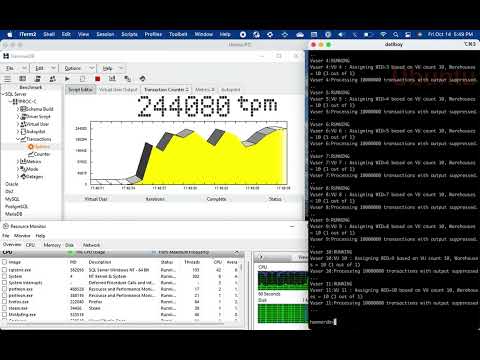The width and height of the screenshot is (480, 360).
Task: Expand the Schema Build tree chevron
Action: click(x=18, y=109)
